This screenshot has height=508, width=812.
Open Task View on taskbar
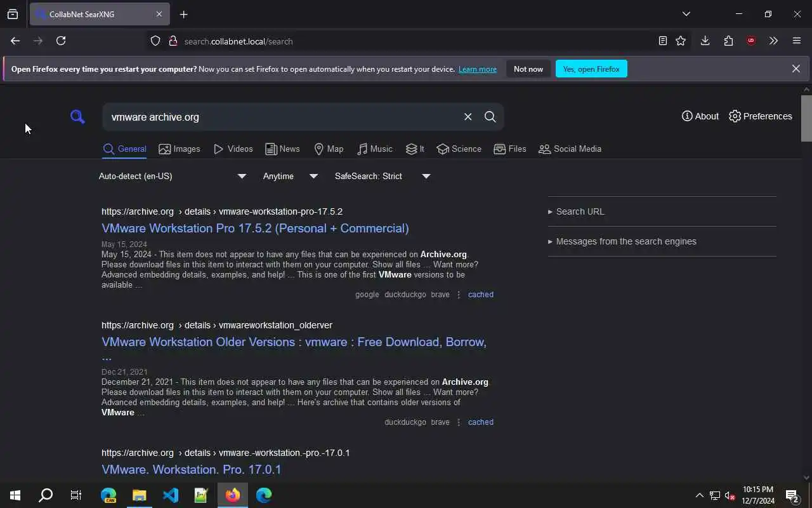pos(76,495)
